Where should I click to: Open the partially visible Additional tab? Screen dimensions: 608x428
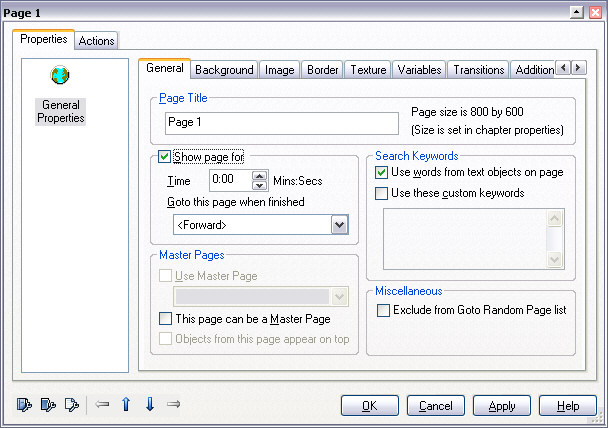(x=533, y=70)
